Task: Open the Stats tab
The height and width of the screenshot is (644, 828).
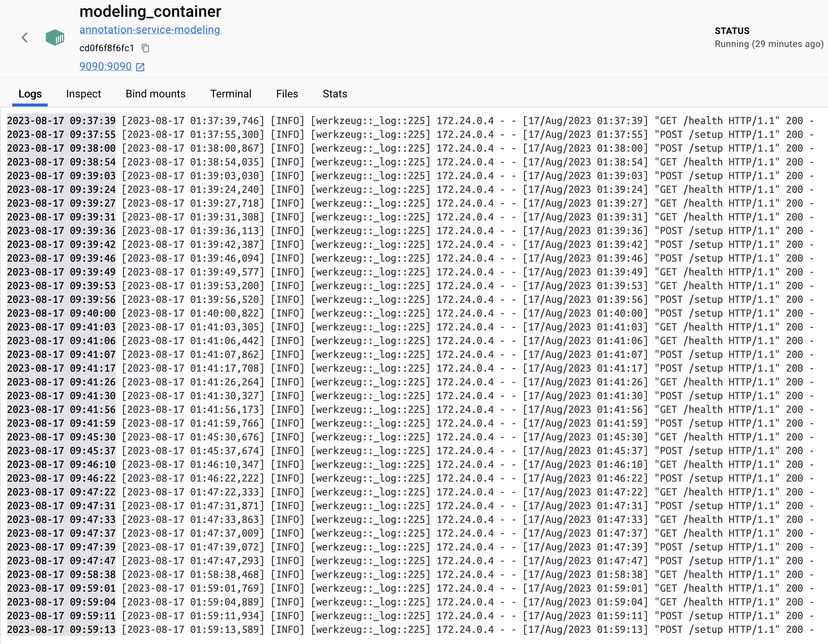Action: 335,94
